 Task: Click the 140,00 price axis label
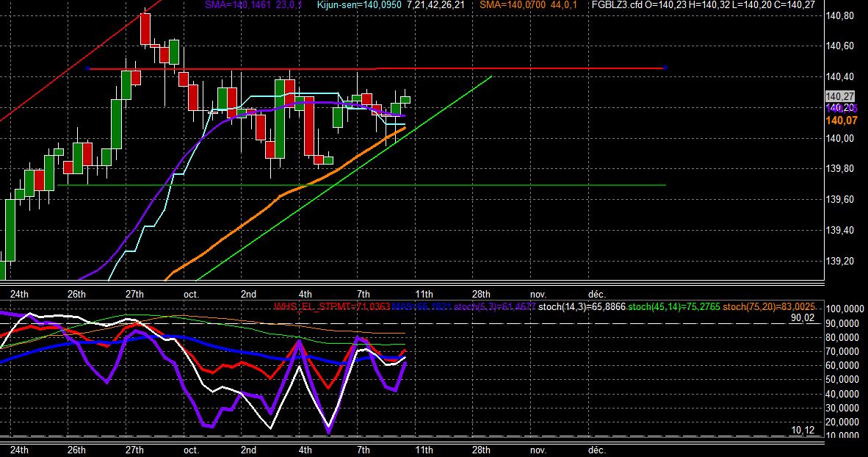click(x=839, y=138)
